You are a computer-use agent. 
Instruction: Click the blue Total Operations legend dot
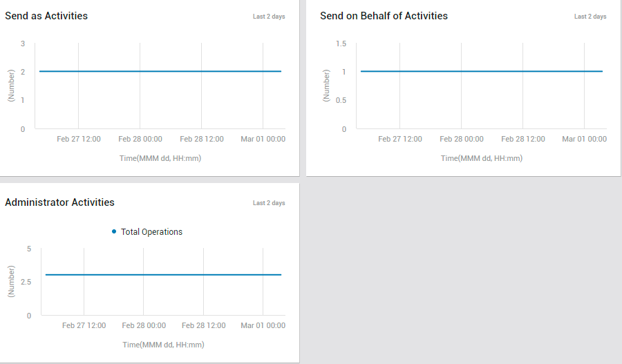[x=114, y=231]
